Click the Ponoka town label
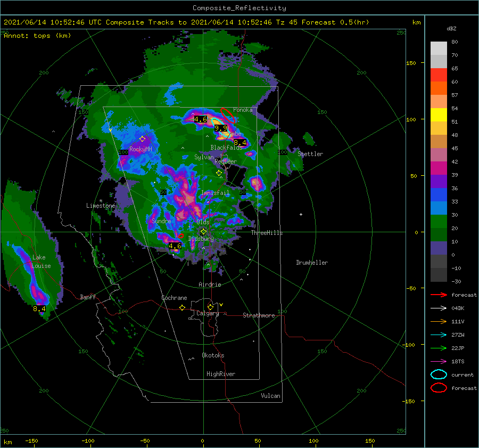 click(x=243, y=110)
